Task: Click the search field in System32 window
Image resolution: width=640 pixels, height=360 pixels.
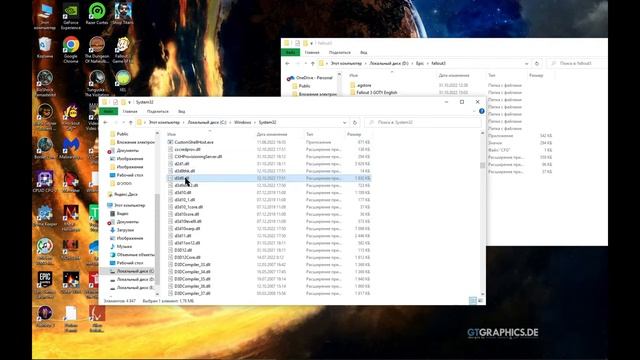Action: (x=423, y=122)
